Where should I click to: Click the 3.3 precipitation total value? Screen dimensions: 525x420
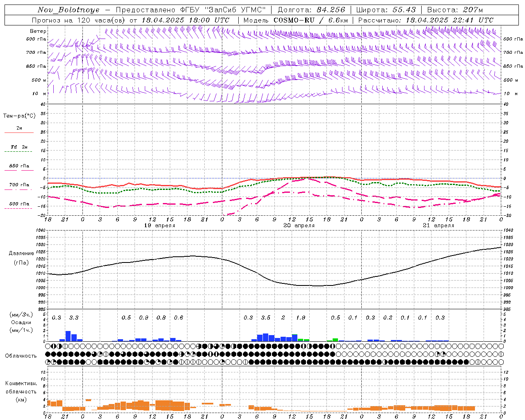[x=74, y=318]
